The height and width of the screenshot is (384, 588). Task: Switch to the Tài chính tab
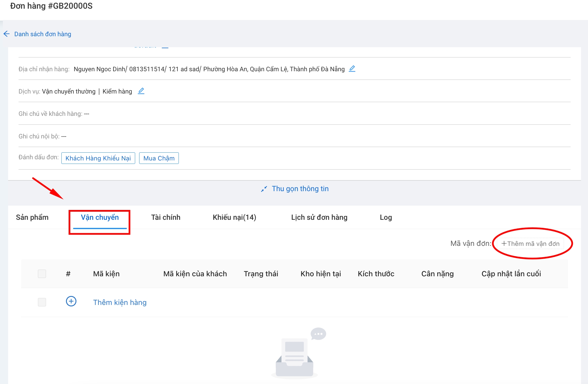pyautogui.click(x=166, y=217)
